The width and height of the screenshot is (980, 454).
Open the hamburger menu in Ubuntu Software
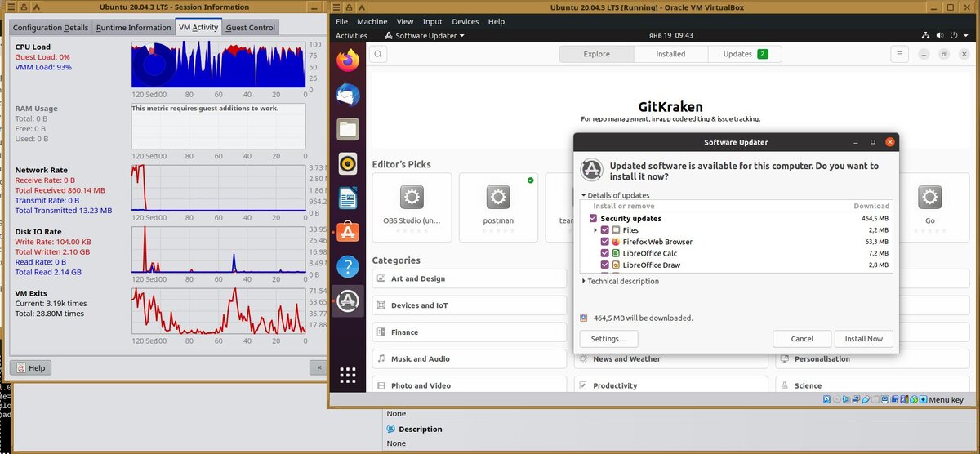899,54
